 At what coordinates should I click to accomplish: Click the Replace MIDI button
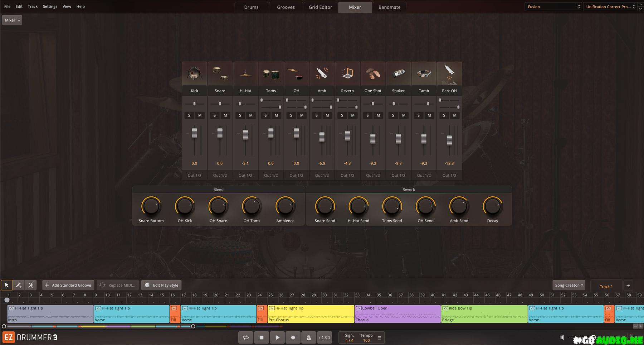[x=118, y=285]
